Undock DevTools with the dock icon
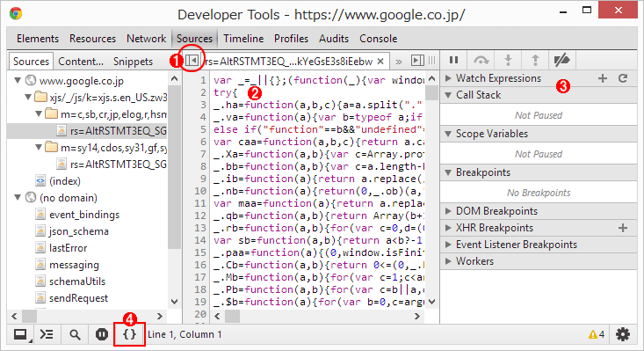Image resolution: width=644 pixels, height=351 pixels. (x=20, y=334)
